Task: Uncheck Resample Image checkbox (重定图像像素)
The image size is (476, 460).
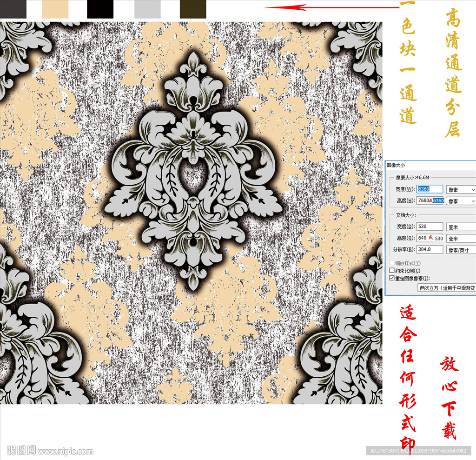Action: 392,278
